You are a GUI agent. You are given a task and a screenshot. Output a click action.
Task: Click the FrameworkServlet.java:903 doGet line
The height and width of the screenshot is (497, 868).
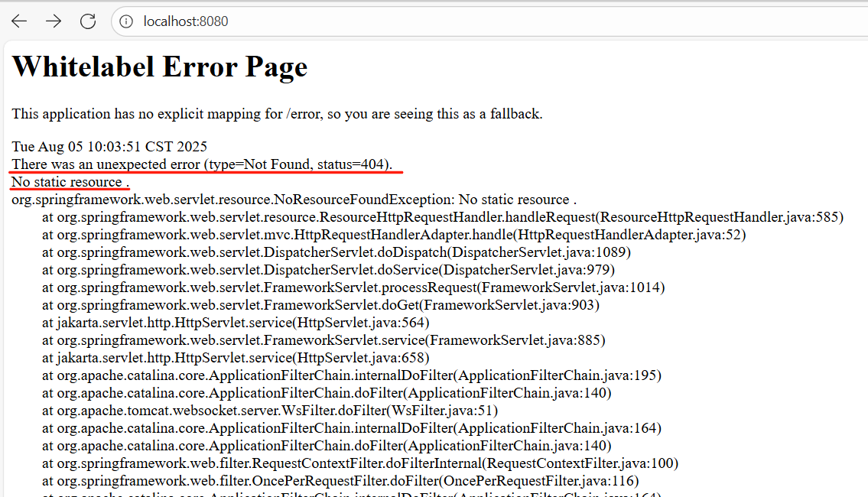pyautogui.click(x=321, y=305)
